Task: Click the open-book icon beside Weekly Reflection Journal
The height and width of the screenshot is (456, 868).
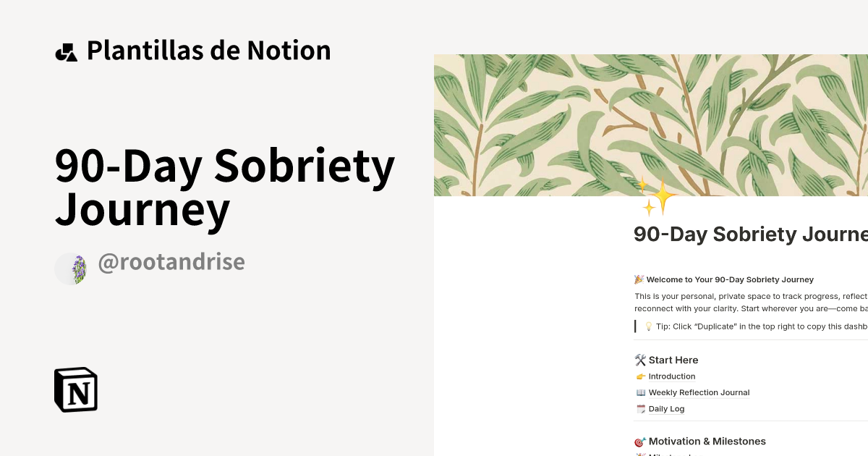Action: 640,392
